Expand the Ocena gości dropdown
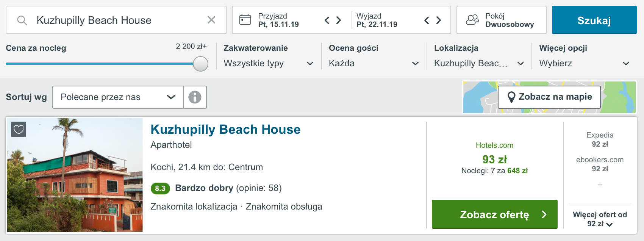The image size is (644, 241). [374, 63]
